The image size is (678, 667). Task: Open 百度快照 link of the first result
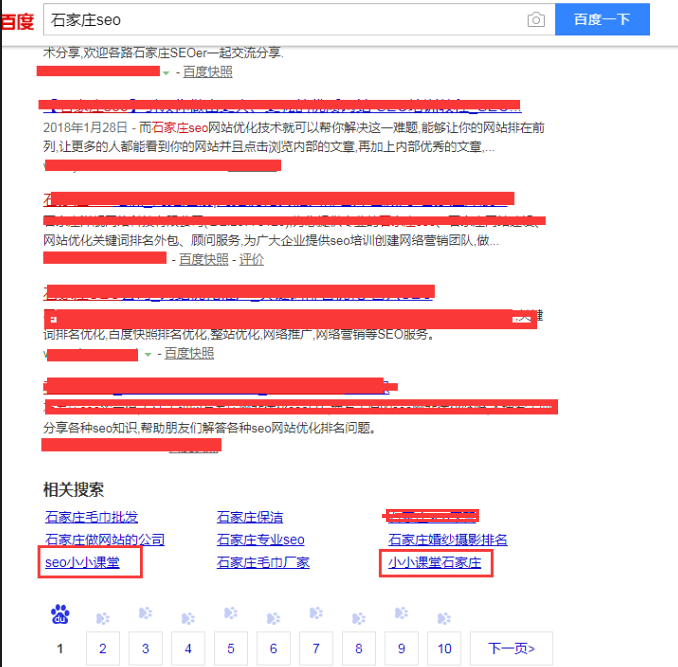[208, 72]
